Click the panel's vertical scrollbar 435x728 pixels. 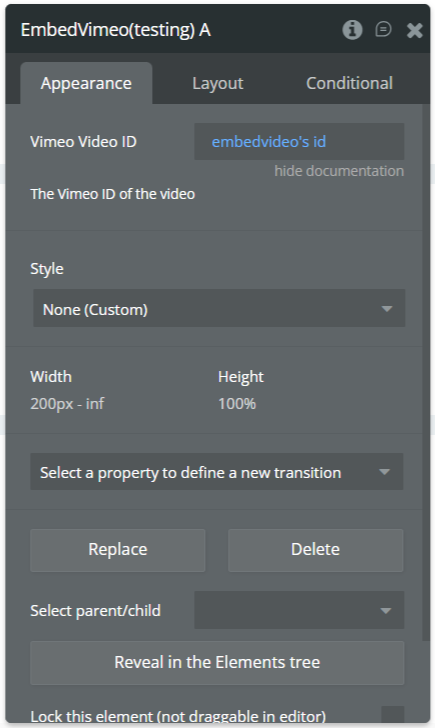[x=427, y=371]
